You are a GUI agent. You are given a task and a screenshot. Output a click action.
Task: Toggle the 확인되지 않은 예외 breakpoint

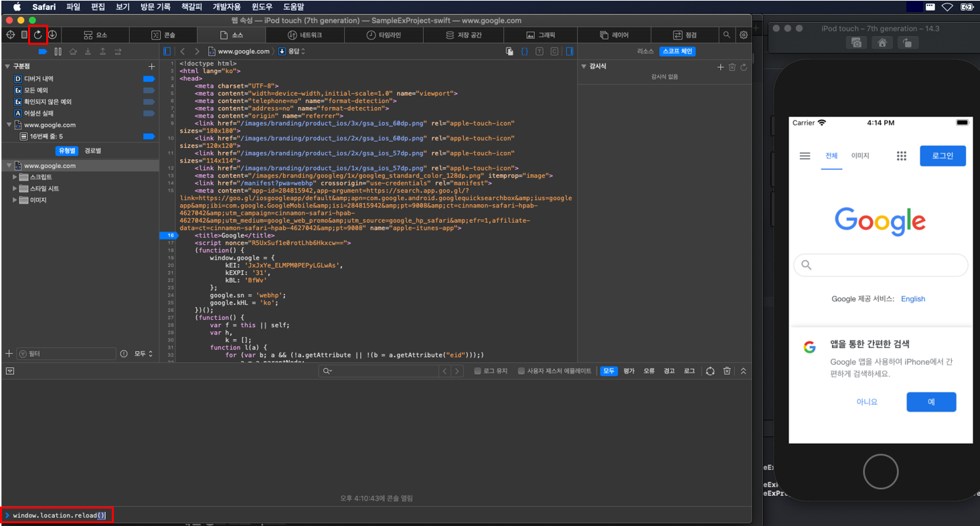pos(149,102)
